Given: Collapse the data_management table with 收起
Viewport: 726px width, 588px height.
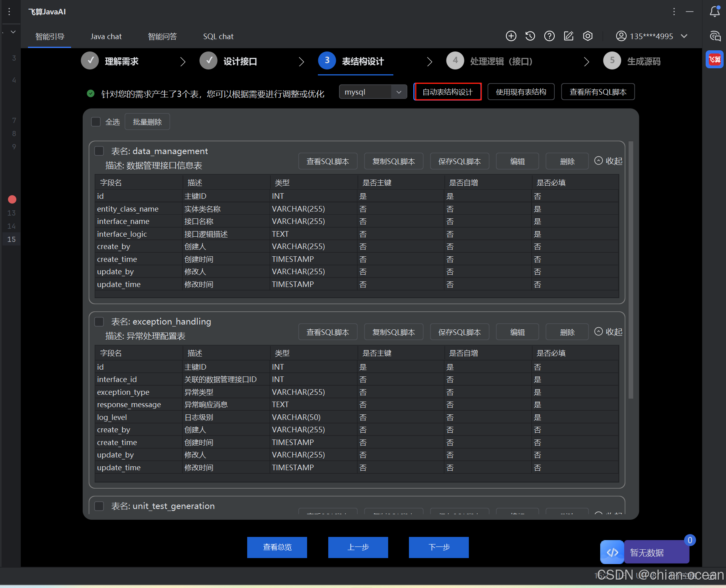Looking at the screenshot, I should pyautogui.click(x=608, y=161).
